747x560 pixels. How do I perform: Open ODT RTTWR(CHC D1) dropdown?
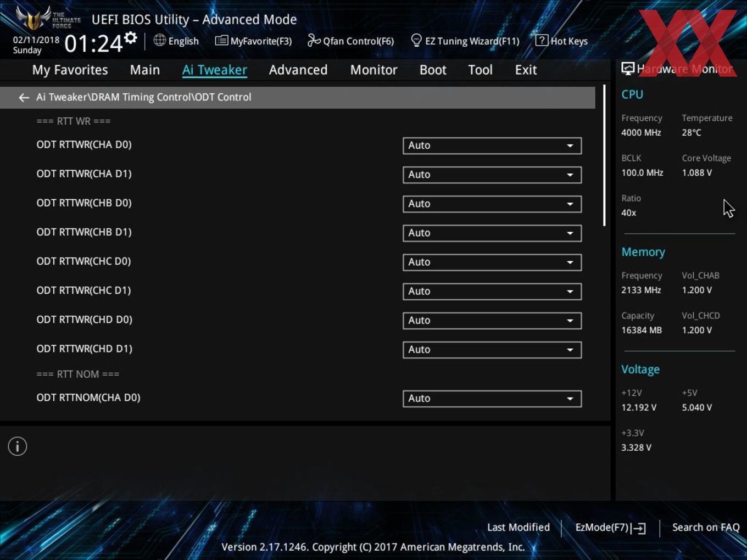tap(492, 291)
